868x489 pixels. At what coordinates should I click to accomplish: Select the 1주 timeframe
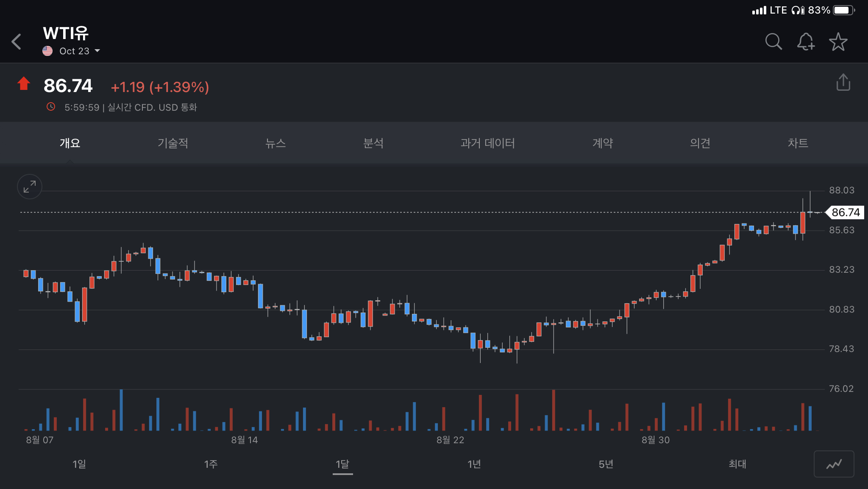point(211,464)
